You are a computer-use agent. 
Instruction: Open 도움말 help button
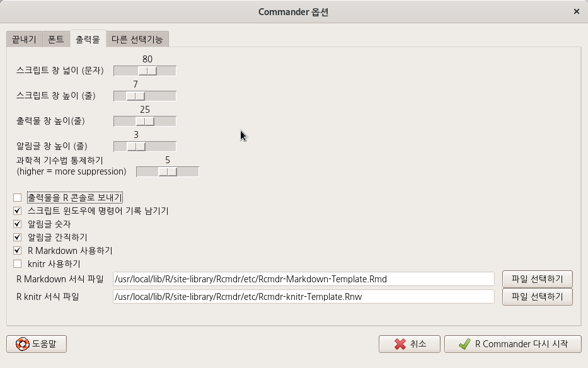pos(37,344)
